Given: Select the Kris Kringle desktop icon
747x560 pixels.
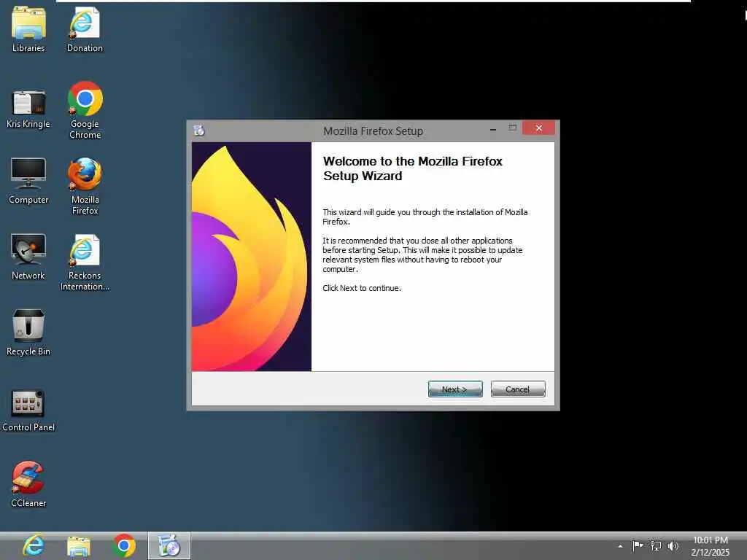Looking at the screenshot, I should tap(28, 109).
